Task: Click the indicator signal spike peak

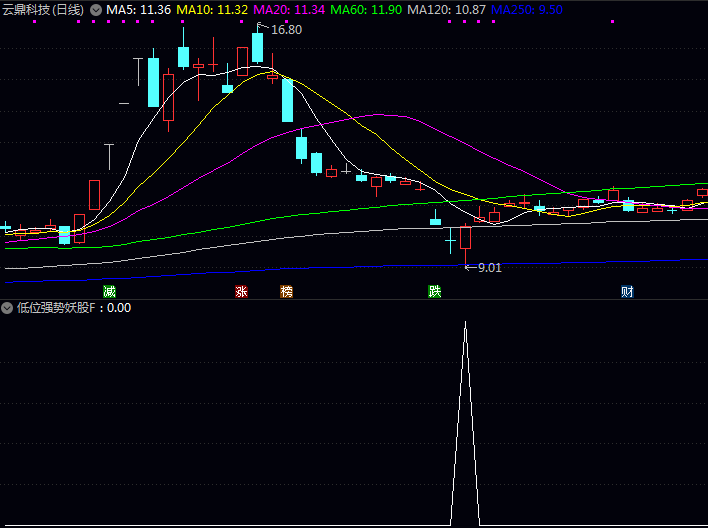Action: [466, 322]
